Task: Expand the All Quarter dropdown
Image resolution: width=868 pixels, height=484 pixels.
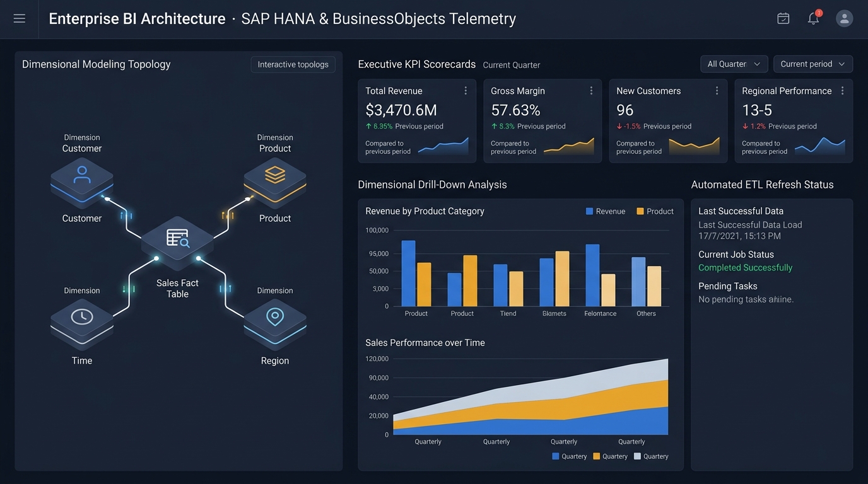Action: click(734, 64)
